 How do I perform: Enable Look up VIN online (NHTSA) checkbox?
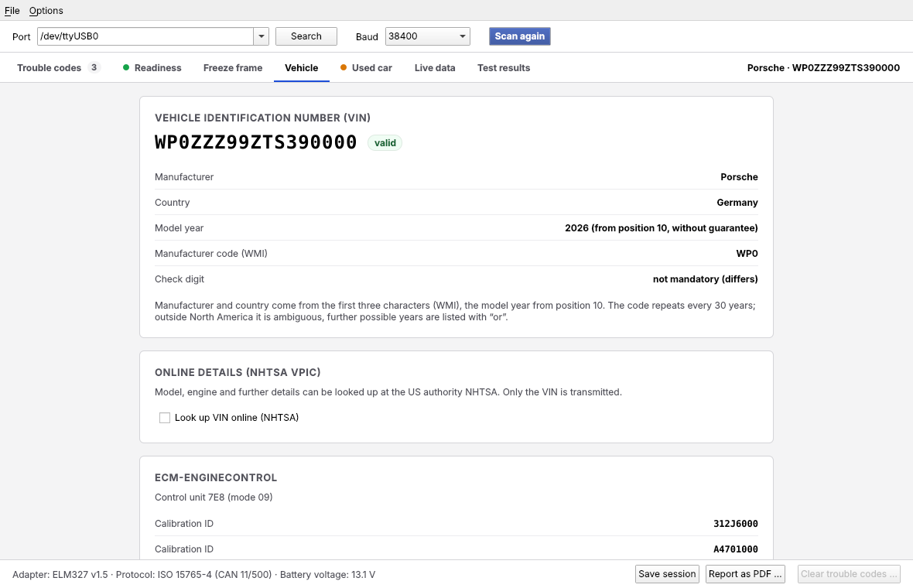[x=165, y=418]
